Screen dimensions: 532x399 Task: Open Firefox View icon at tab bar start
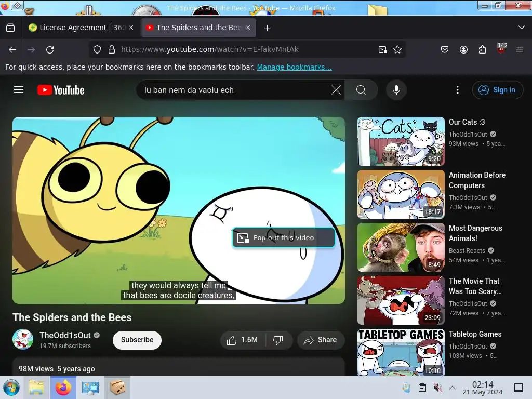10,28
